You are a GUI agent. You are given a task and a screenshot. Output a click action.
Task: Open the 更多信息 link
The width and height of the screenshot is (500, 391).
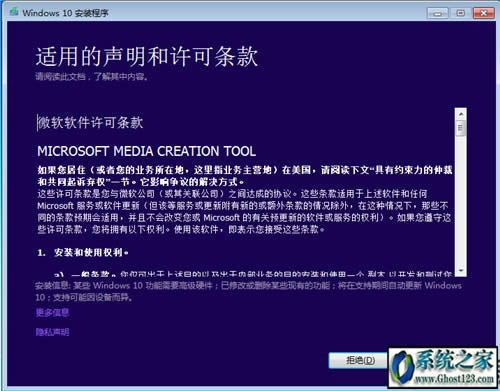point(52,312)
